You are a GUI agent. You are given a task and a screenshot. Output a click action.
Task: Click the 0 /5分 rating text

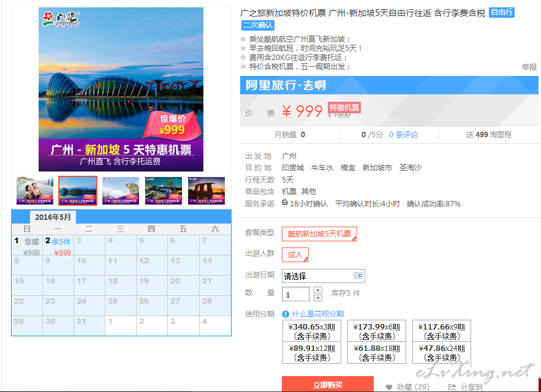(372, 135)
